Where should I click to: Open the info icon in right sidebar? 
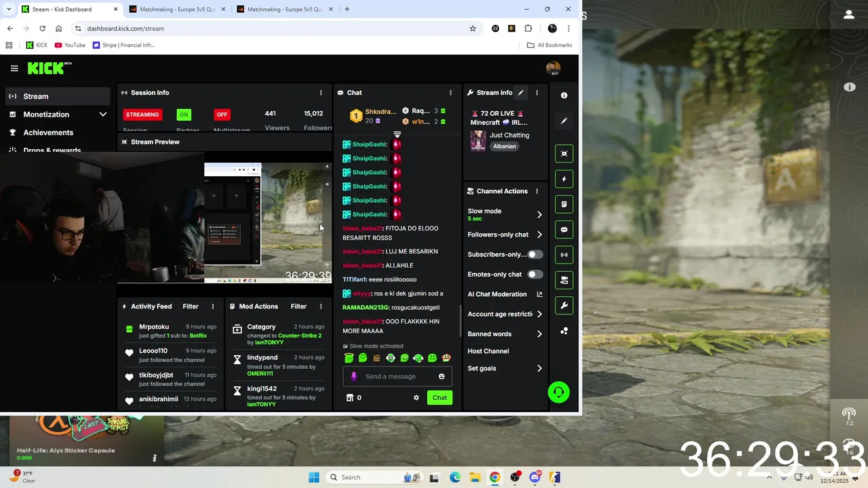[x=564, y=96]
